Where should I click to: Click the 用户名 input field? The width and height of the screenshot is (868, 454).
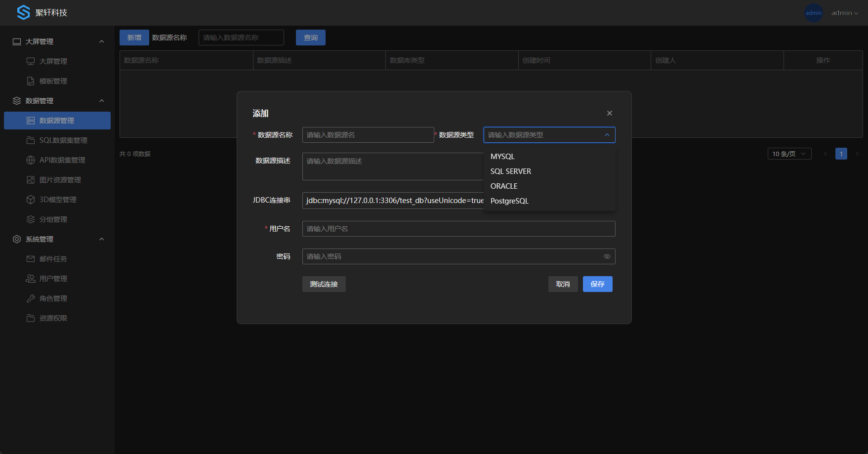459,229
